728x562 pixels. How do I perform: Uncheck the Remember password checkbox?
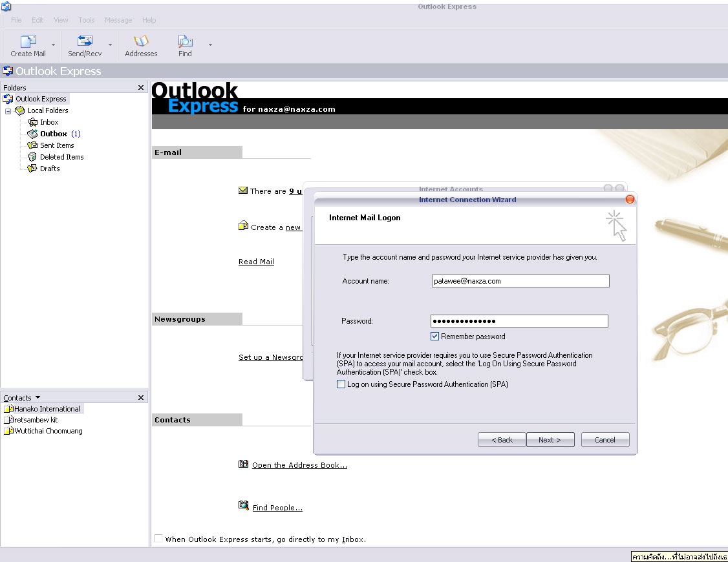tap(434, 336)
